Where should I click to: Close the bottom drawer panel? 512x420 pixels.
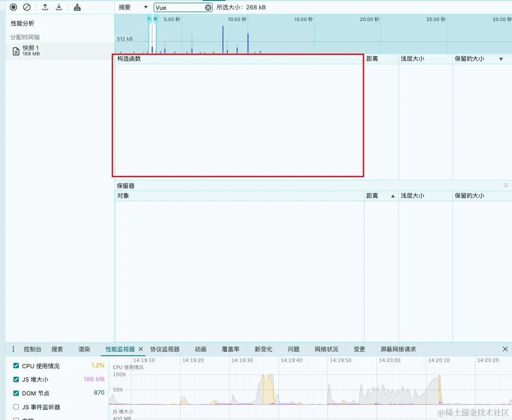[x=505, y=349]
